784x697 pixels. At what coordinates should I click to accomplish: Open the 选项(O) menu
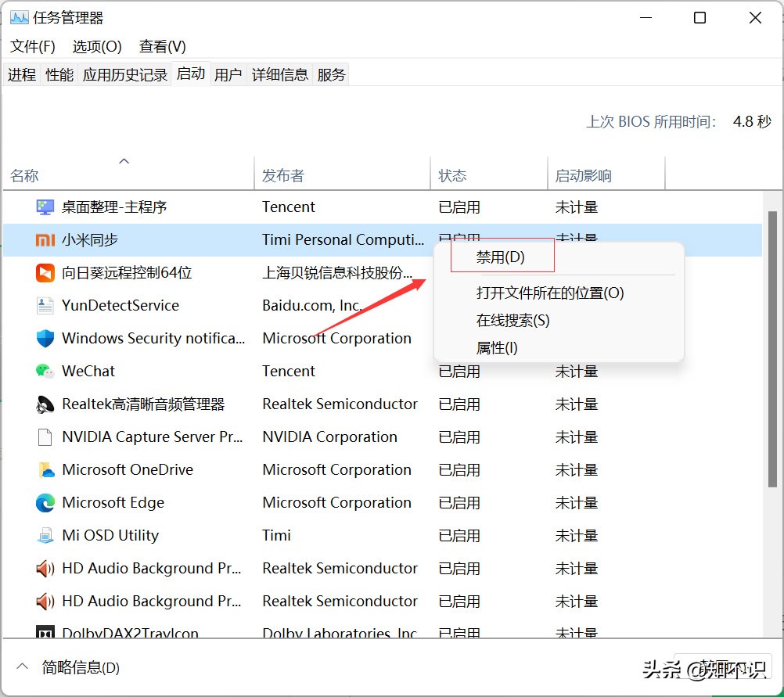pyautogui.click(x=96, y=46)
